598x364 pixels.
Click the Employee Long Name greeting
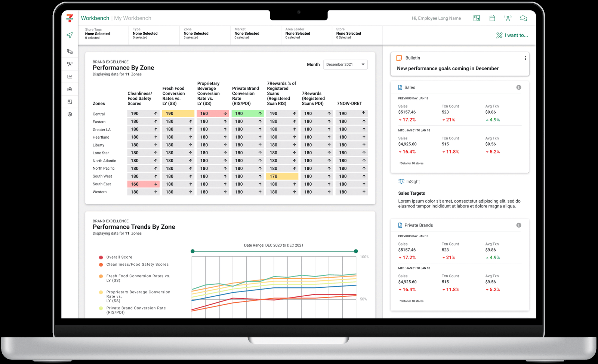(436, 18)
